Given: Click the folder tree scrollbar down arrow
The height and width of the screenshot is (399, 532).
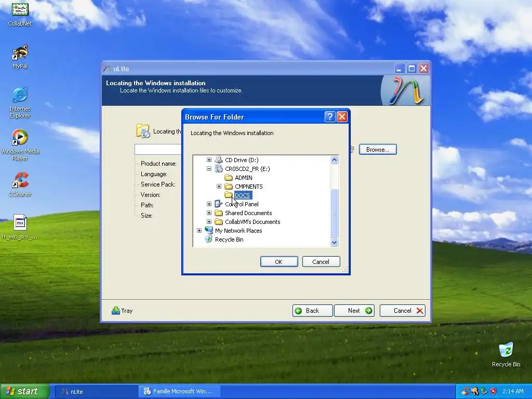Looking at the screenshot, I should [x=334, y=242].
